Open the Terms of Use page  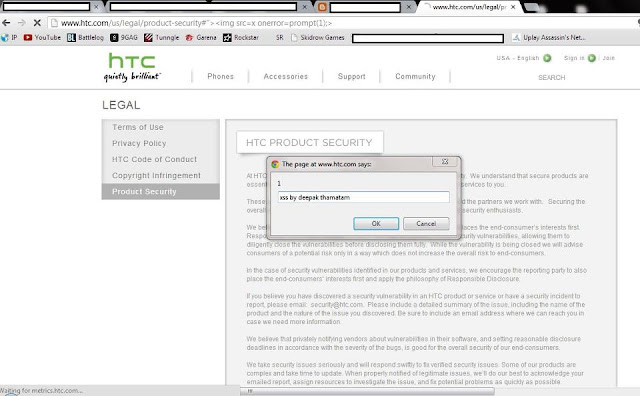tap(138, 127)
